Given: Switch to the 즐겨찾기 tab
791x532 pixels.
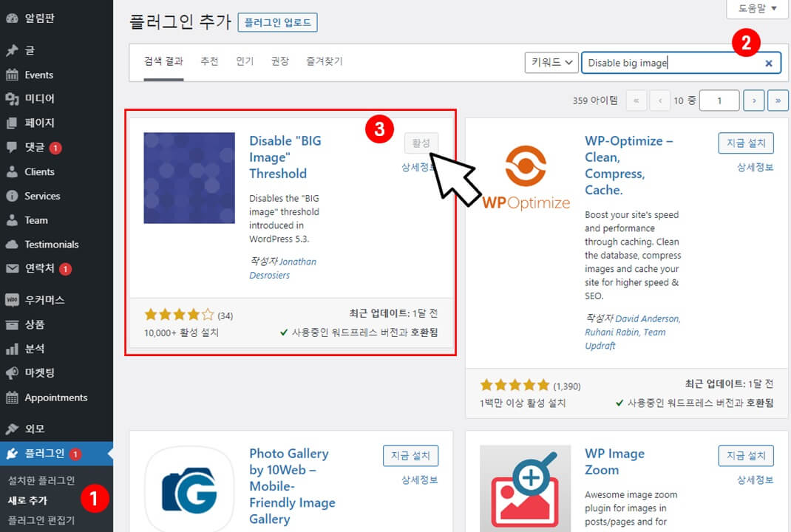Looking at the screenshot, I should 325,61.
